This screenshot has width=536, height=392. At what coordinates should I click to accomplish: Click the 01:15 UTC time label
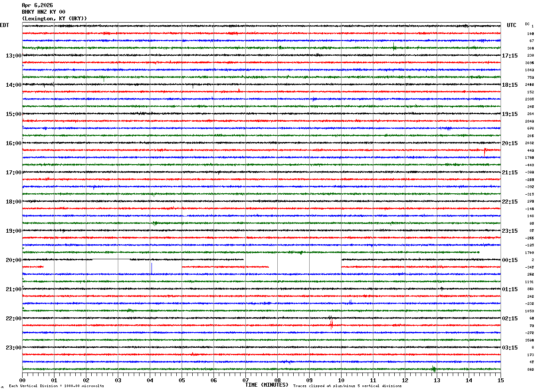[510, 289]
